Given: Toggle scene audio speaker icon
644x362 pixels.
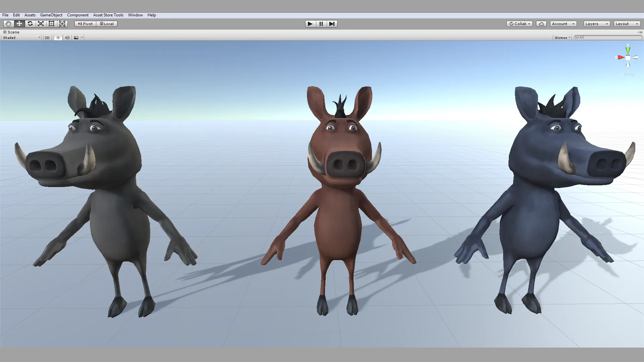Looking at the screenshot, I should [67, 38].
